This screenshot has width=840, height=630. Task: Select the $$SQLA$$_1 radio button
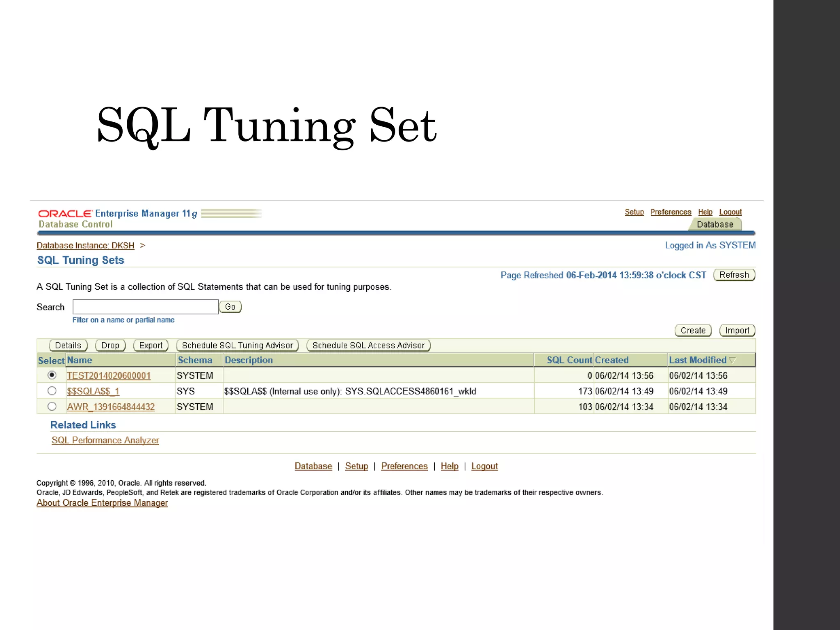pyautogui.click(x=52, y=391)
